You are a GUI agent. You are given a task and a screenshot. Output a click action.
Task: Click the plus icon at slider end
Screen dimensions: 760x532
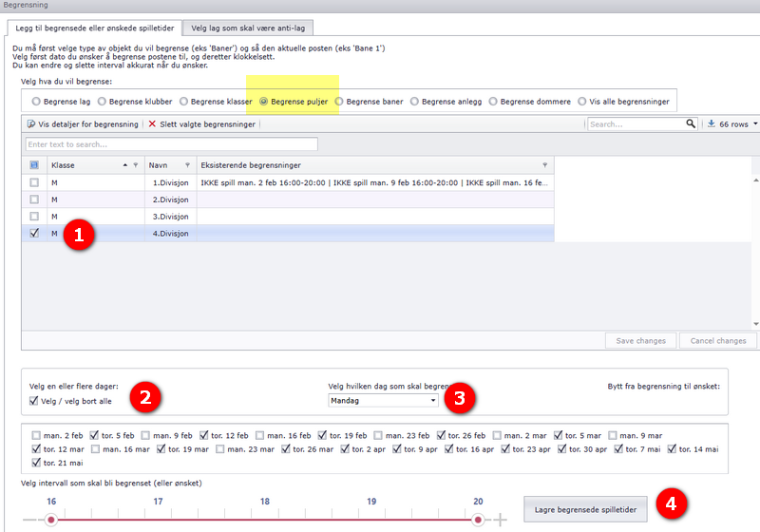501,520
